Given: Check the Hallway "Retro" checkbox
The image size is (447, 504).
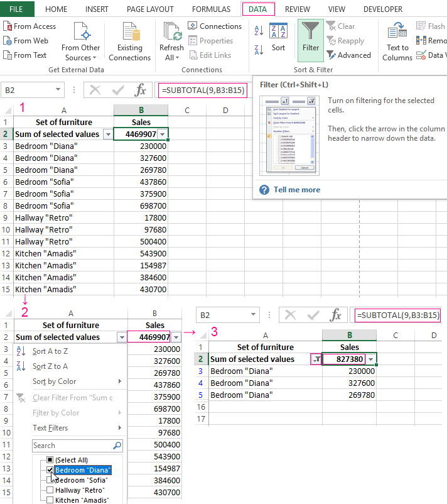Looking at the screenshot, I should pyautogui.click(x=50, y=490).
